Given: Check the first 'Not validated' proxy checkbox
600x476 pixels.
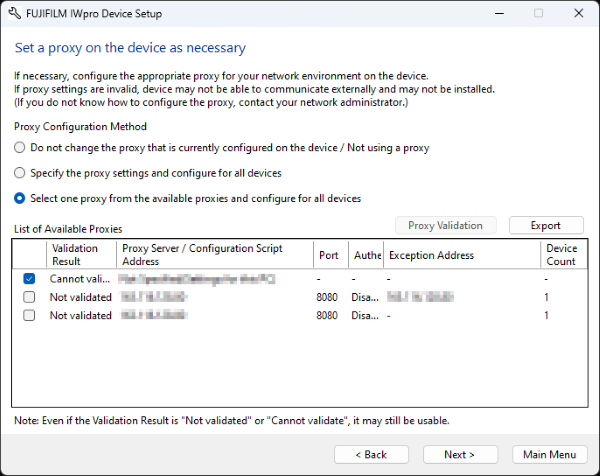Looking at the screenshot, I should tap(29, 297).
